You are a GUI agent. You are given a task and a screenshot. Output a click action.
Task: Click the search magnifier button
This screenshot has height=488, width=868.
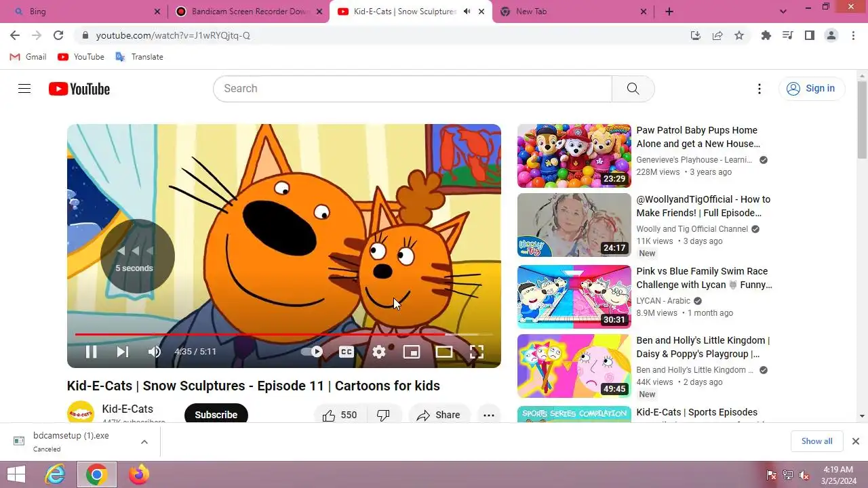633,89
